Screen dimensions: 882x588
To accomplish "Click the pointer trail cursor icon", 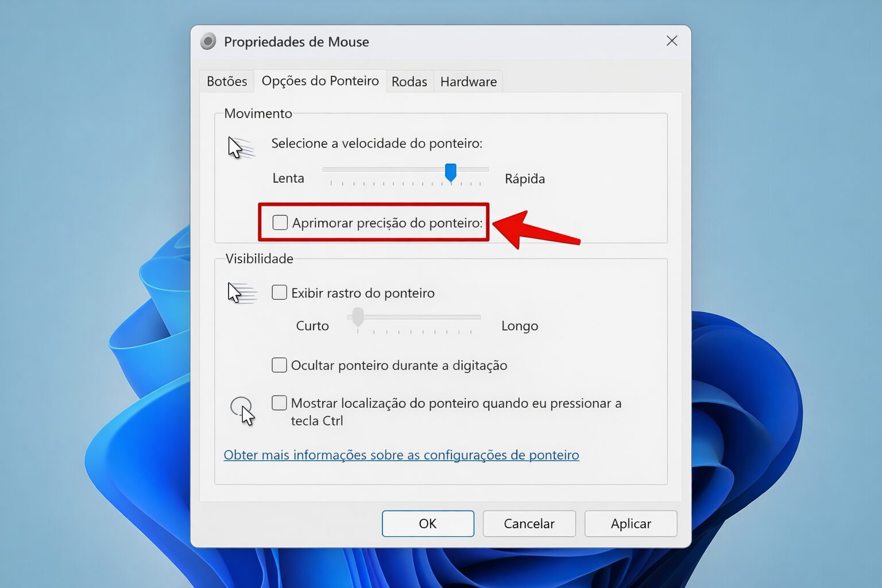I will click(x=242, y=293).
